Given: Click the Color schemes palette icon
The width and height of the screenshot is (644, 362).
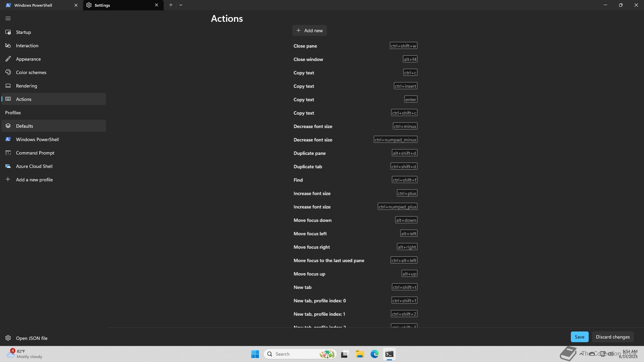Looking at the screenshot, I should coord(8,72).
